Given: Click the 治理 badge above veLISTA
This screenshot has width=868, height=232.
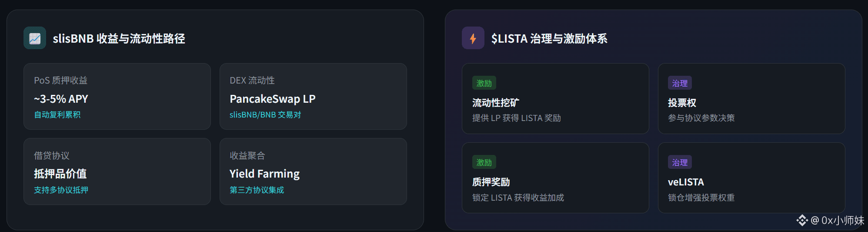Looking at the screenshot, I should (x=680, y=162).
